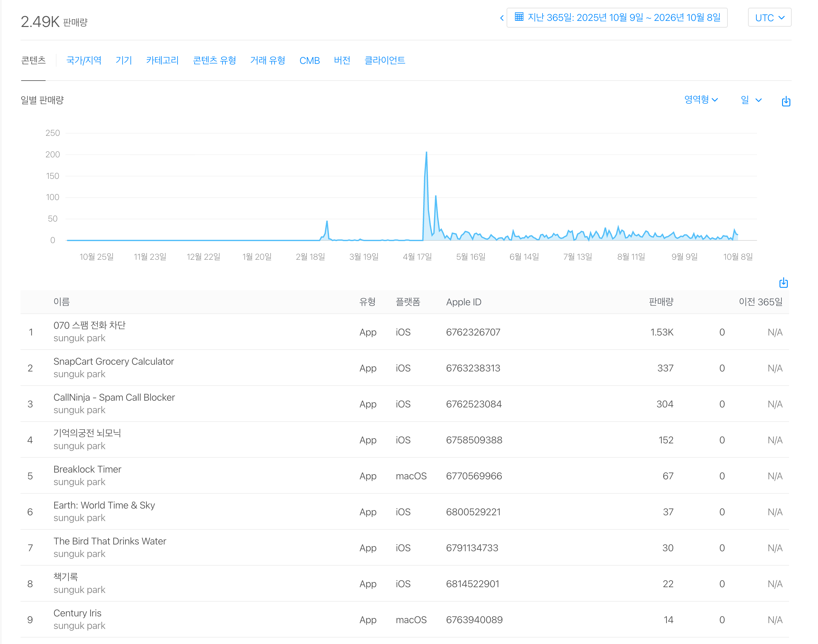Click Apple ID 6814522901
818x644 pixels.
[x=472, y=584]
